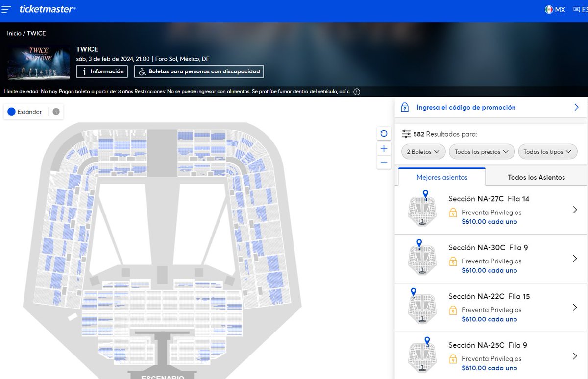Screen dimensions: 588x379
Task: Click lock icon in NA-30C listing
Action: pyautogui.click(x=453, y=261)
